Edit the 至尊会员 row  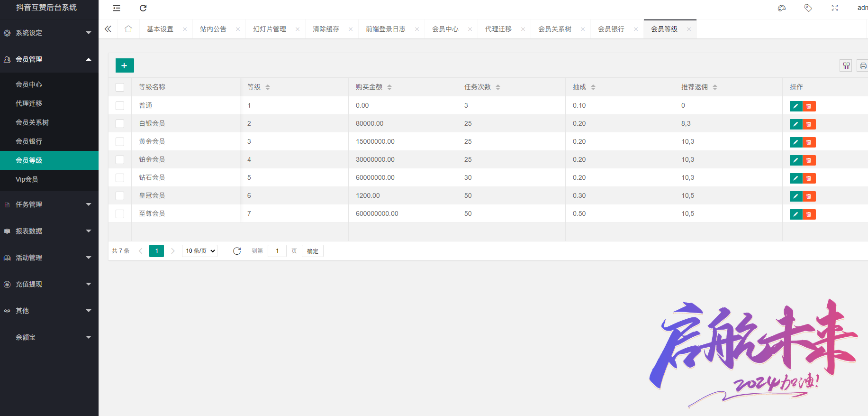[796, 214]
